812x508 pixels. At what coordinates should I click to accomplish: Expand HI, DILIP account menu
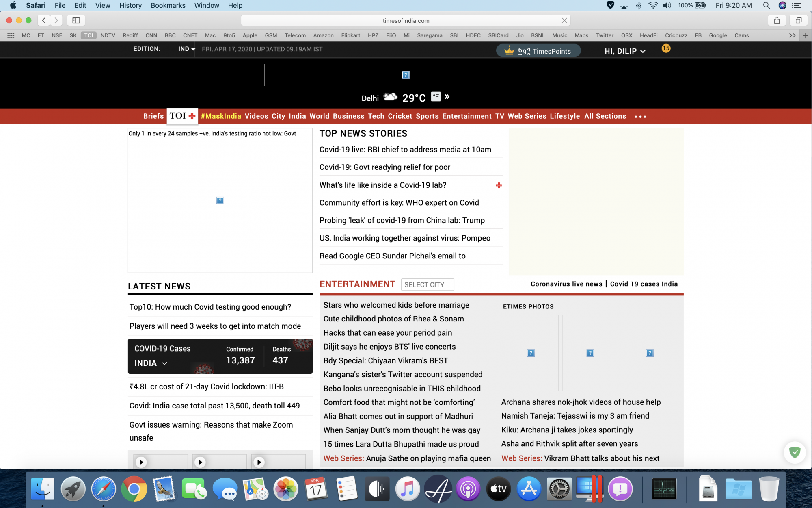(624, 51)
